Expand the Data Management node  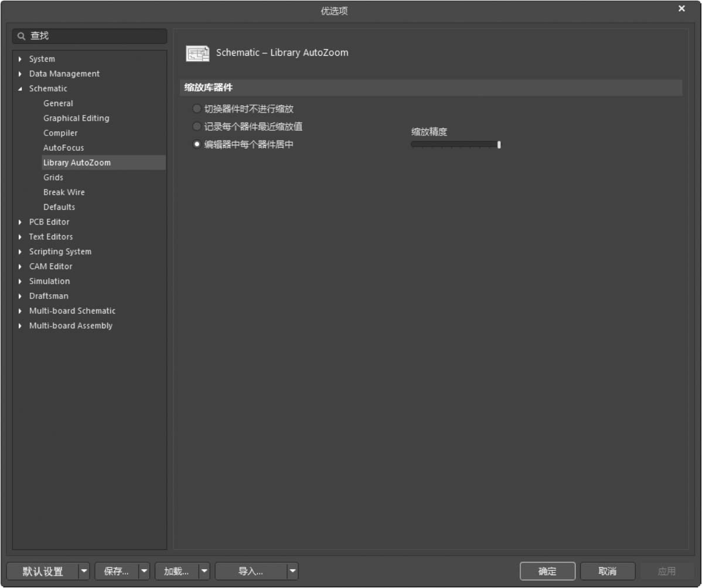(20, 74)
